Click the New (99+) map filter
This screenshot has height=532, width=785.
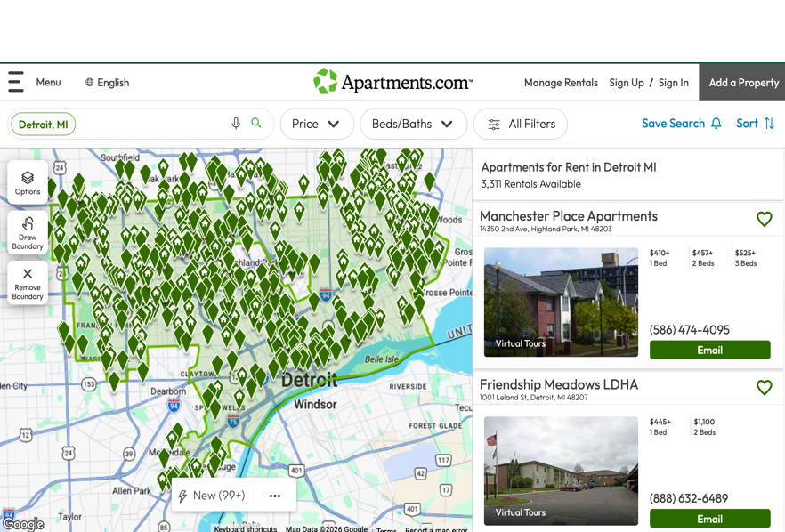pos(212,496)
